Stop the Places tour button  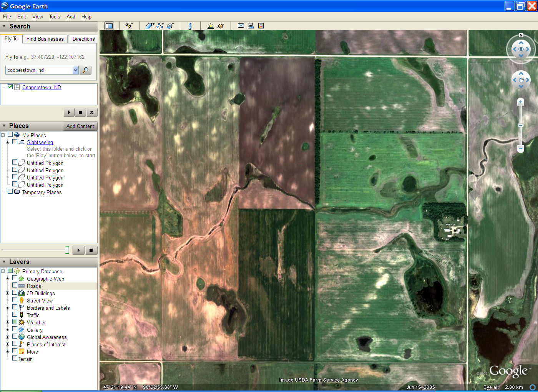(x=91, y=250)
